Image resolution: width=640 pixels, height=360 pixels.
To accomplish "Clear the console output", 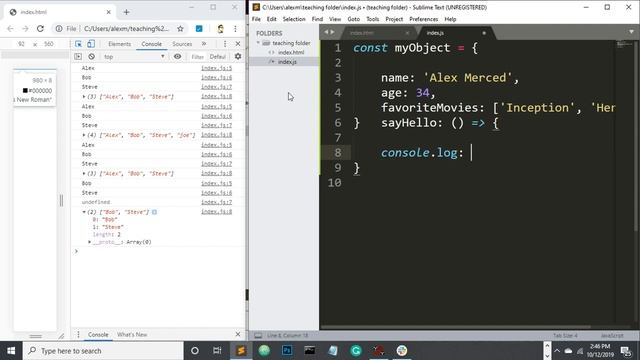I will point(91,56).
